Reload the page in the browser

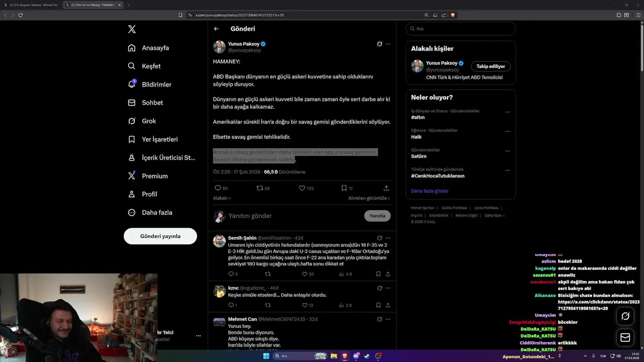click(x=21, y=15)
